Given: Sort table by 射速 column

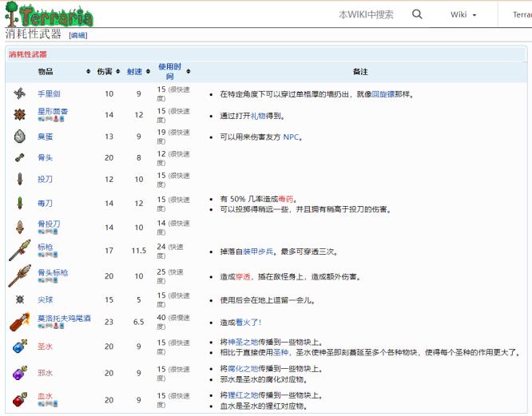Looking at the screenshot, I should coord(135,72).
